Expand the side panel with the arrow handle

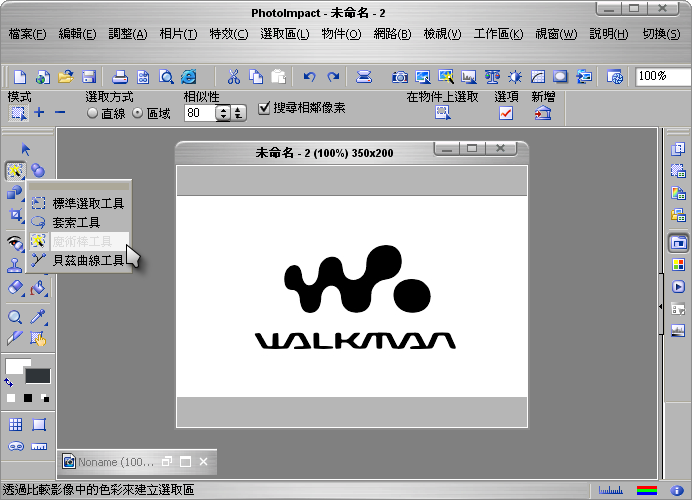[661, 306]
